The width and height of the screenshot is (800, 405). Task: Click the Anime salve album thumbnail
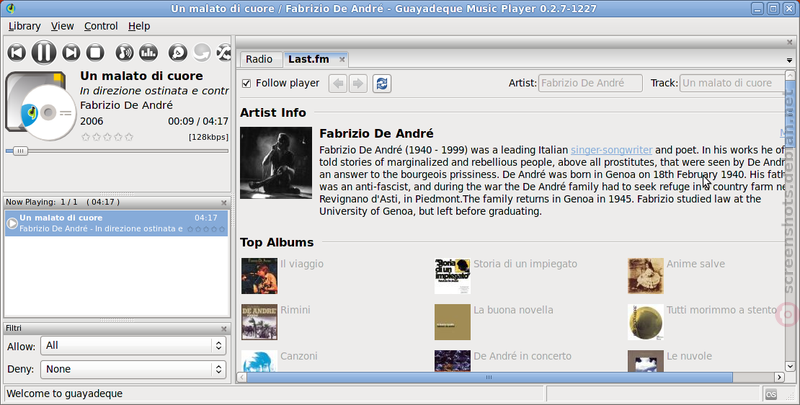pos(645,276)
